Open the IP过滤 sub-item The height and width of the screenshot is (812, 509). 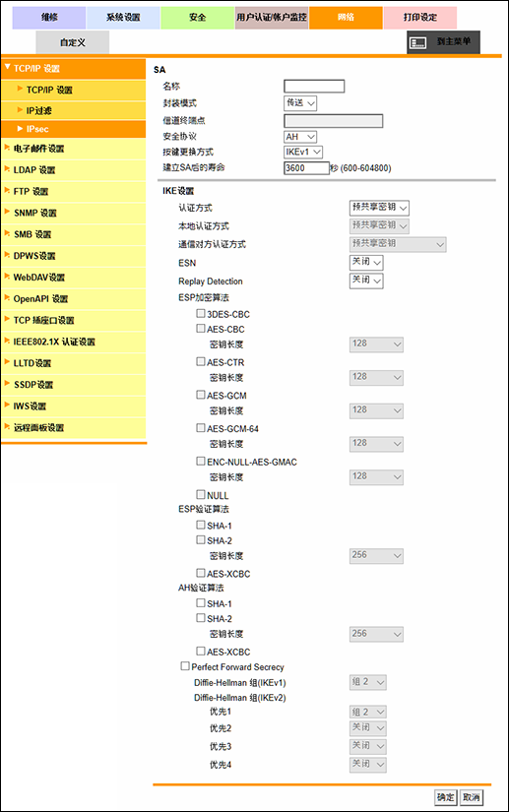pyautogui.click(x=74, y=110)
